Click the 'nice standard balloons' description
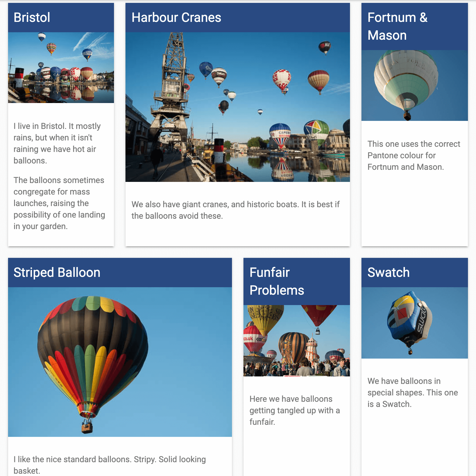Screen dimensions: 476x476 coord(110,465)
